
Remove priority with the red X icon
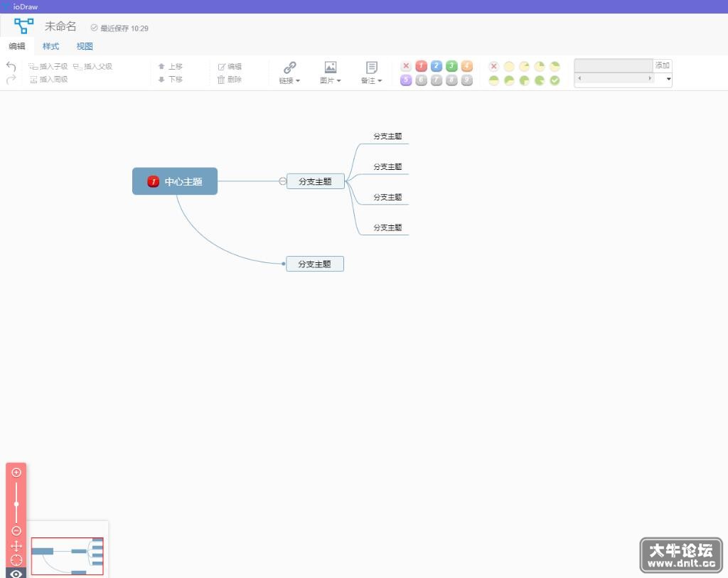(x=406, y=66)
